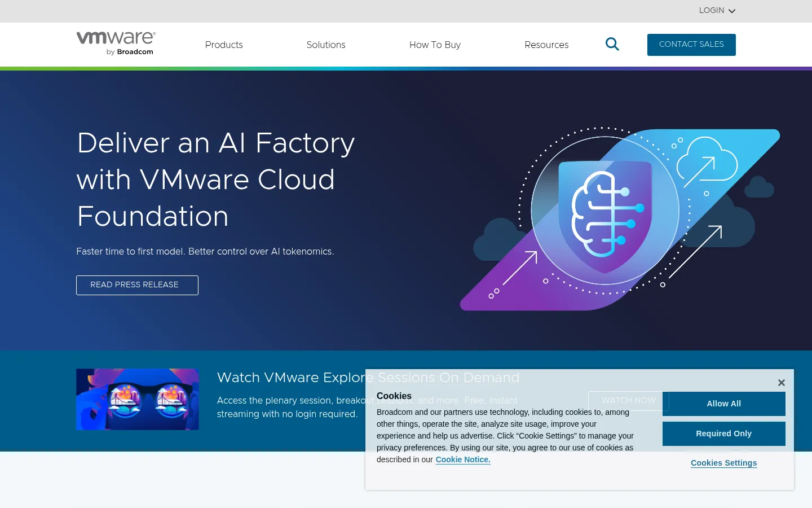
Task: Open the How To Buy menu
Action: coord(435,45)
